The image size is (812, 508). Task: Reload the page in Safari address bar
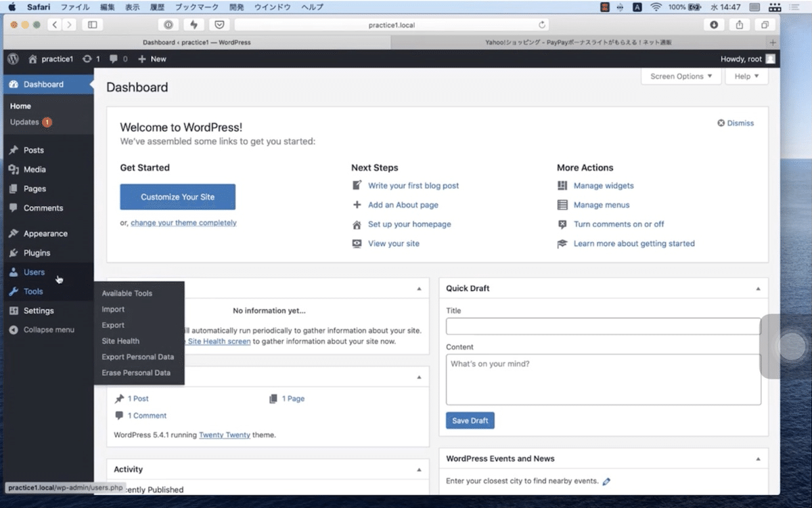click(x=543, y=24)
